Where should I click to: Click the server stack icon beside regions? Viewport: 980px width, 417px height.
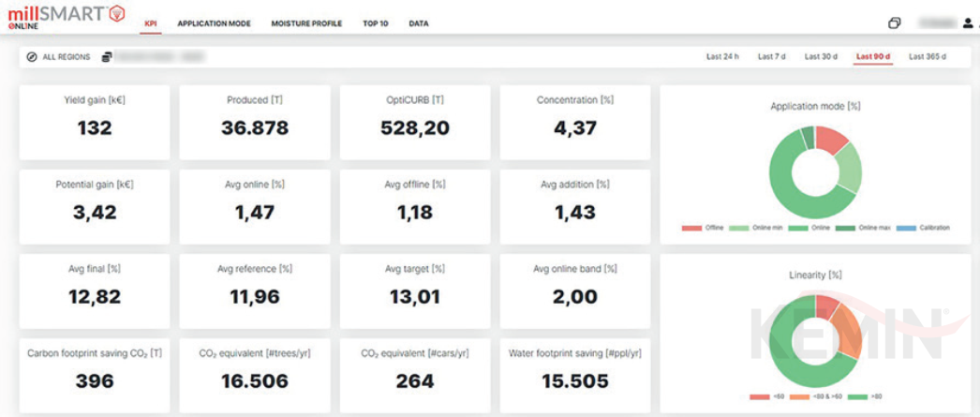pos(107,57)
